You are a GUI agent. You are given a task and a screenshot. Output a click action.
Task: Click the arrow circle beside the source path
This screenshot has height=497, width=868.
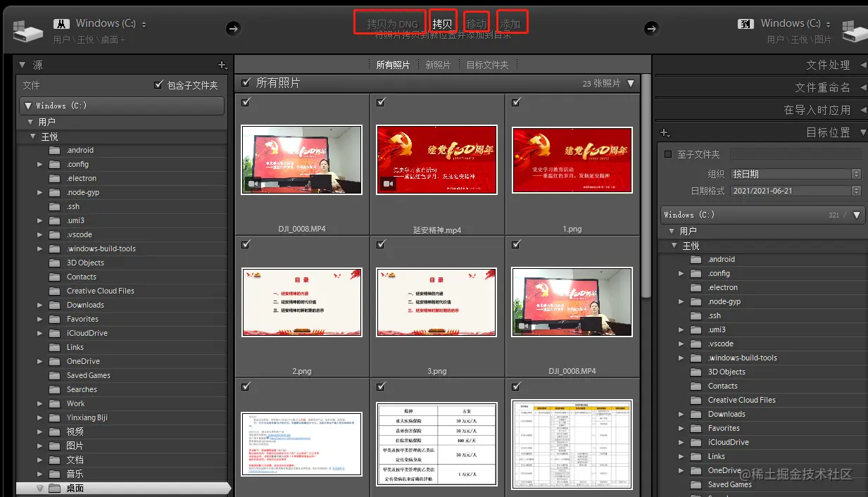(x=234, y=28)
